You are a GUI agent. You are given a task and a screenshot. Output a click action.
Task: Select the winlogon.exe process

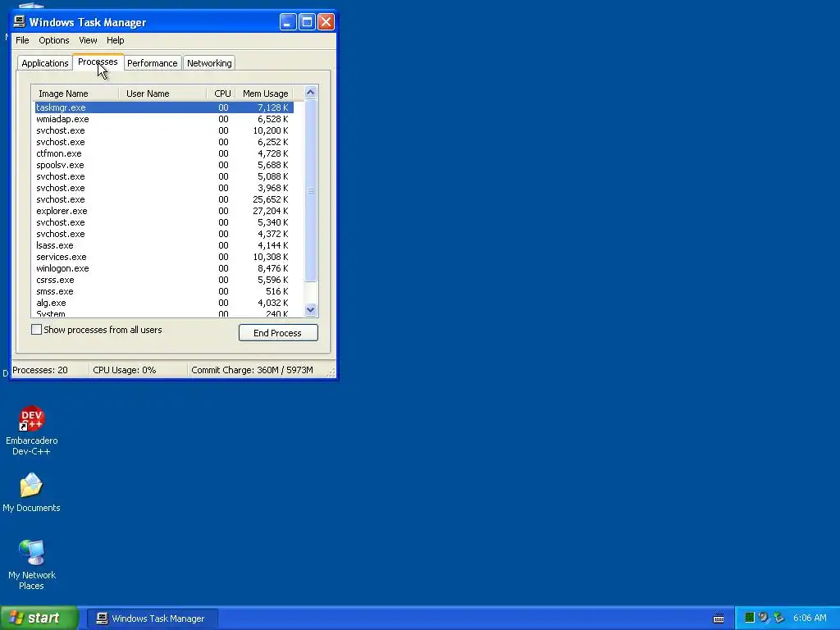[164, 268]
